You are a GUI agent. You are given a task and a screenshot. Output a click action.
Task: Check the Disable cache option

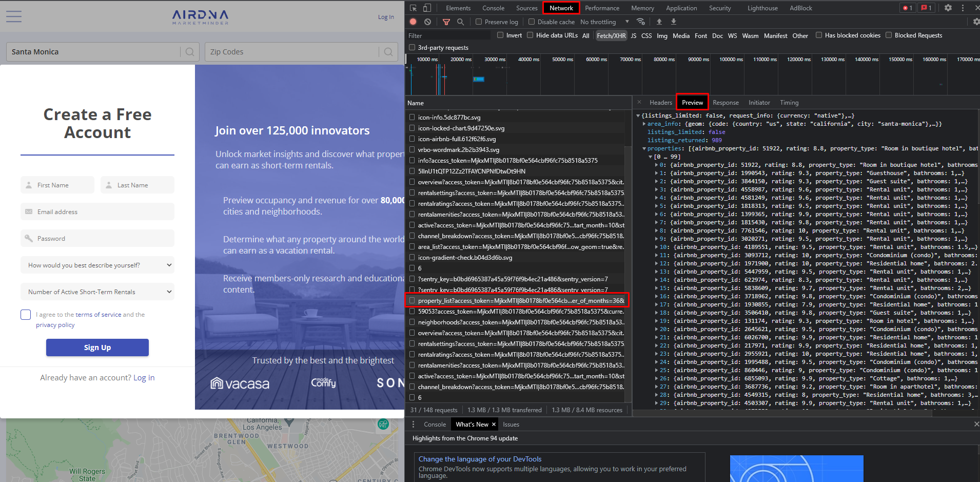click(532, 22)
